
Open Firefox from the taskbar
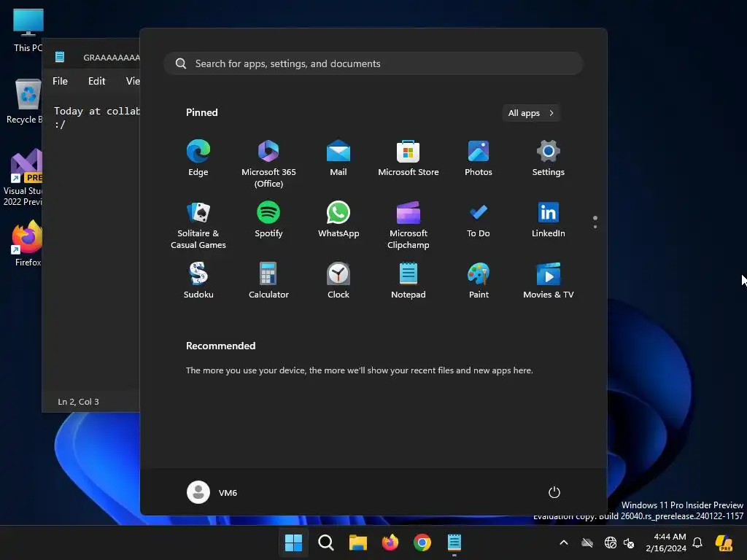(390, 542)
